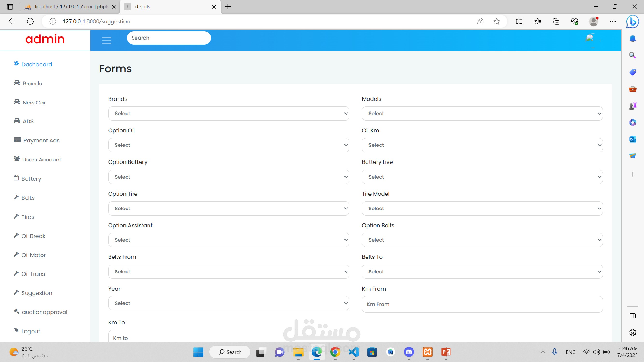Click the Users Account sidebar link
The height and width of the screenshot is (362, 644).
[42, 159]
